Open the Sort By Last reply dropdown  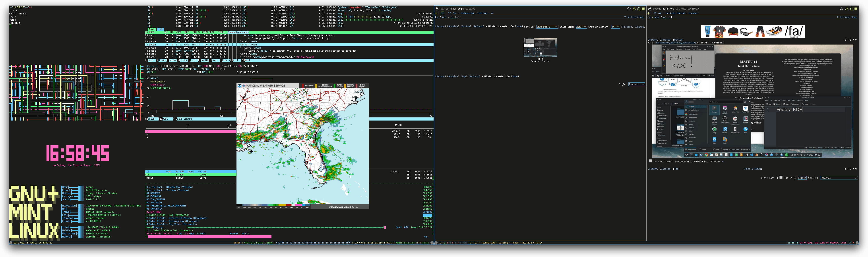547,27
